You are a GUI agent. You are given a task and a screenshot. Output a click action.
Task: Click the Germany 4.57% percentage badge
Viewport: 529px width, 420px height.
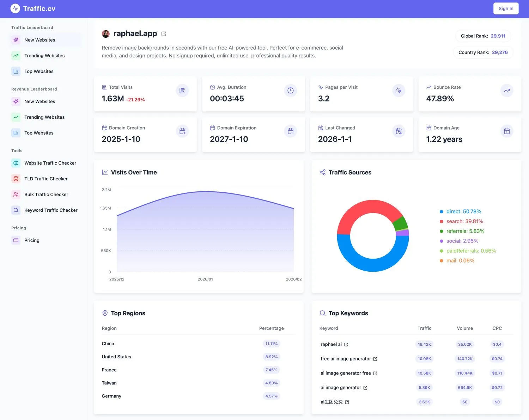[271, 396]
